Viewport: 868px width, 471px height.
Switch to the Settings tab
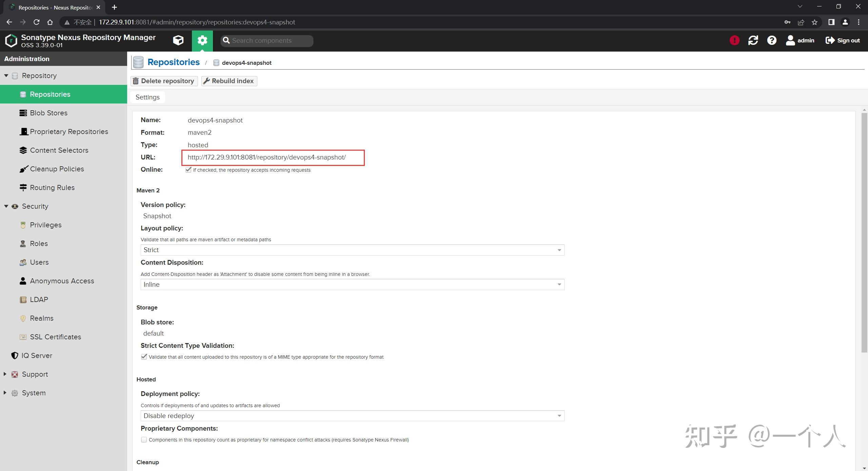click(147, 97)
